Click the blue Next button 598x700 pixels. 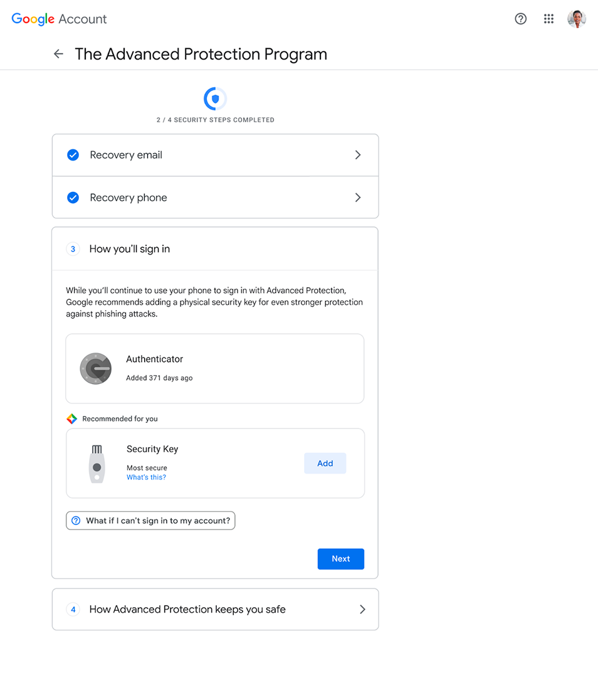pyautogui.click(x=340, y=559)
